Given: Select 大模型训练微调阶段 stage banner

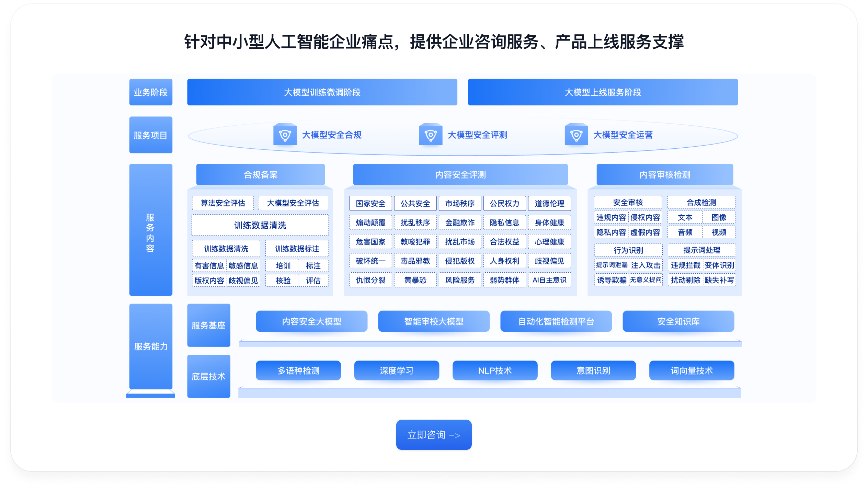Looking at the screenshot, I should point(322,92).
